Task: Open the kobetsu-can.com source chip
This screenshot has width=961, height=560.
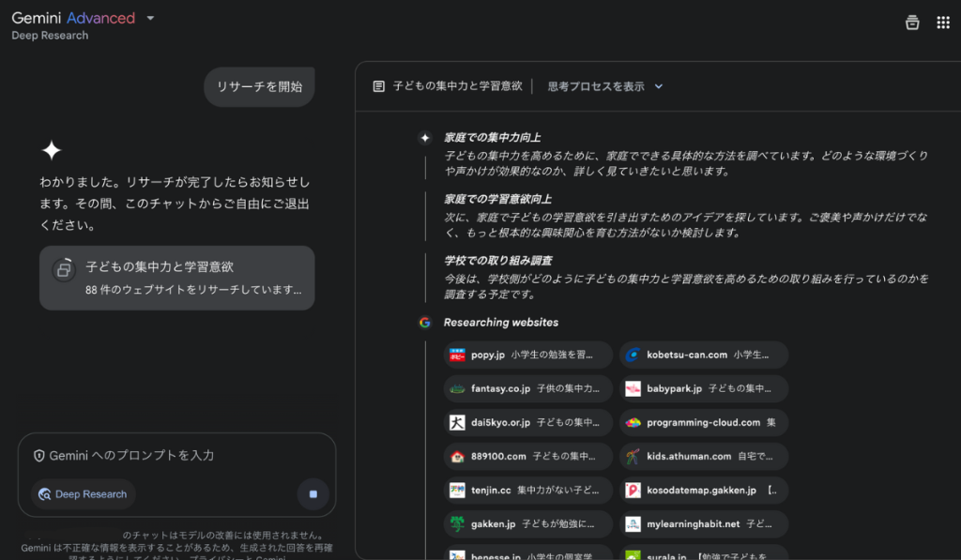Action: (703, 356)
